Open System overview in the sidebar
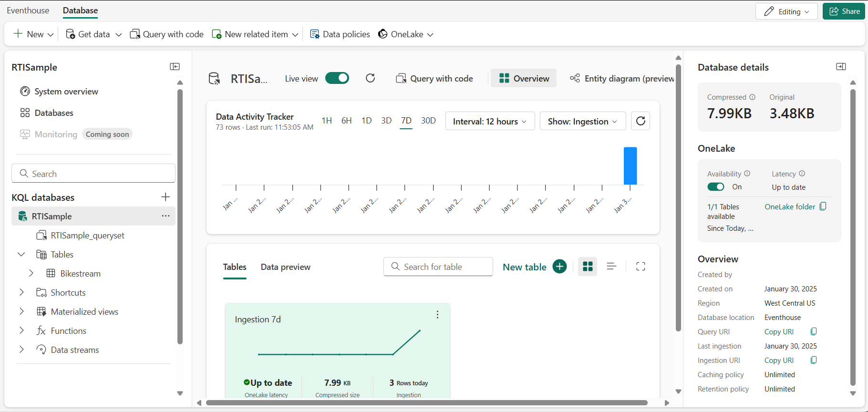 pyautogui.click(x=59, y=92)
